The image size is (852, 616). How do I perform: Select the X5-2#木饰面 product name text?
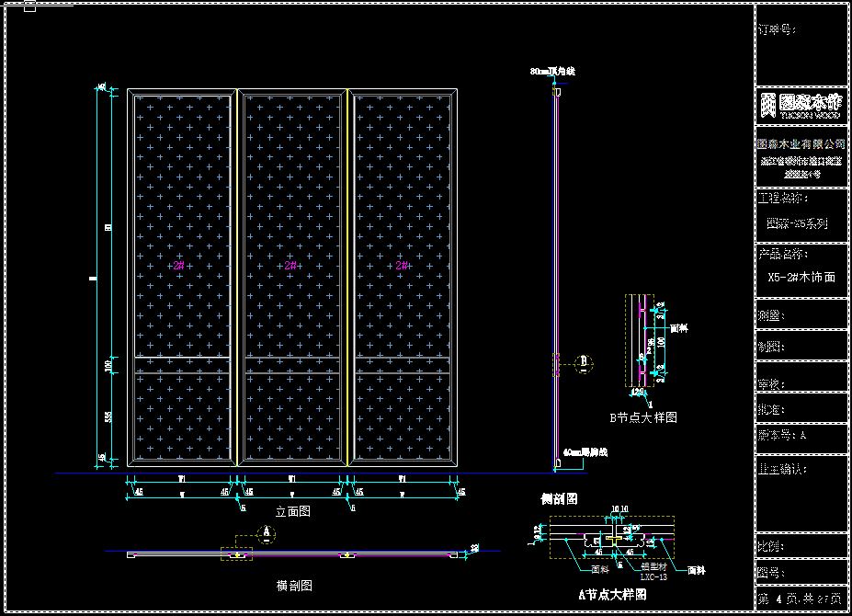coord(801,277)
